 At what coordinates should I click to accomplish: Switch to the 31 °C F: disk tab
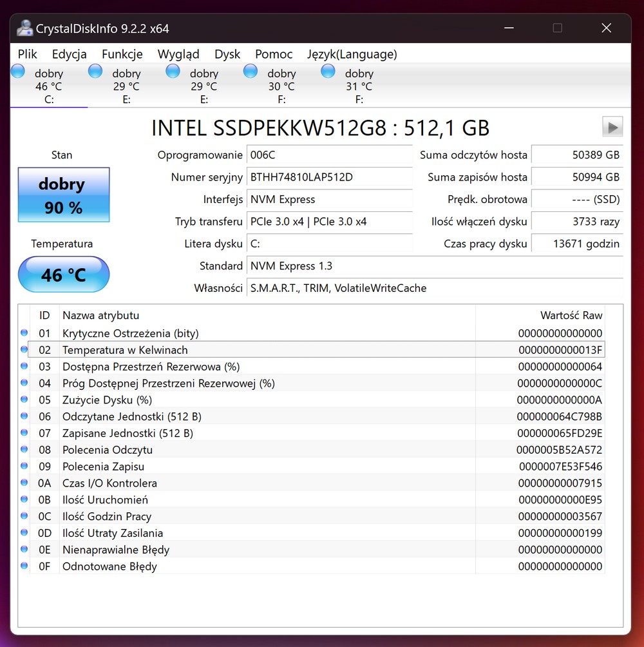[359, 86]
